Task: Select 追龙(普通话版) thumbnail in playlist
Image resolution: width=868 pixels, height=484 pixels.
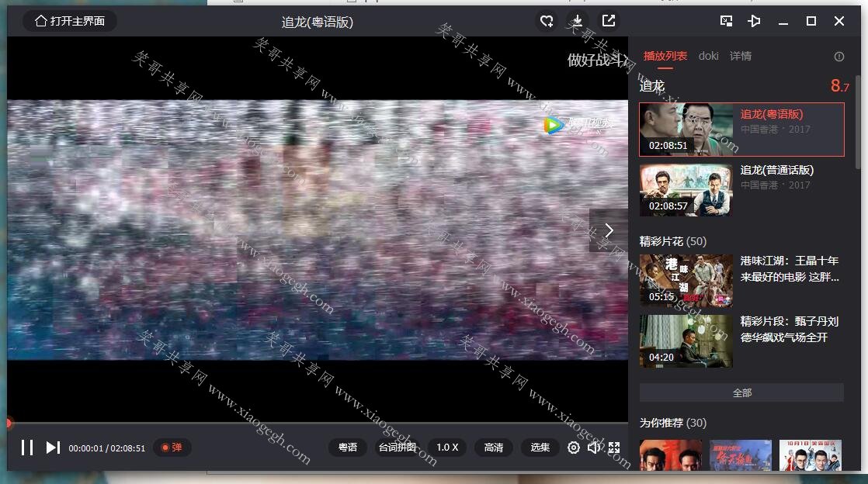Action: coord(686,190)
